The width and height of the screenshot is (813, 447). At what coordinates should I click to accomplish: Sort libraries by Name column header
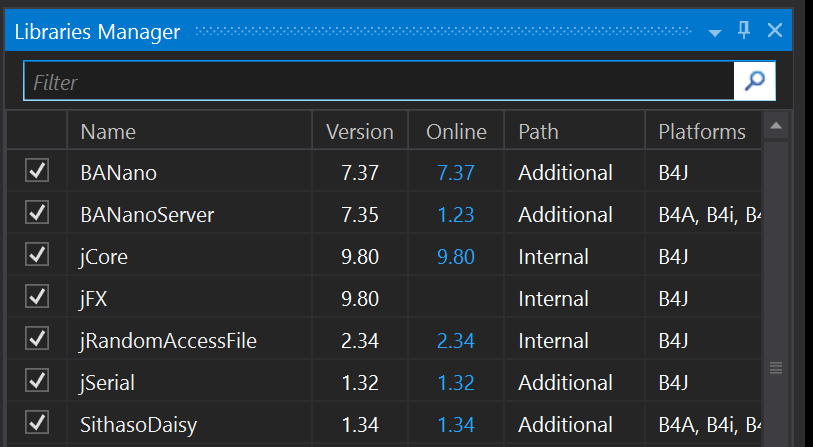[108, 131]
